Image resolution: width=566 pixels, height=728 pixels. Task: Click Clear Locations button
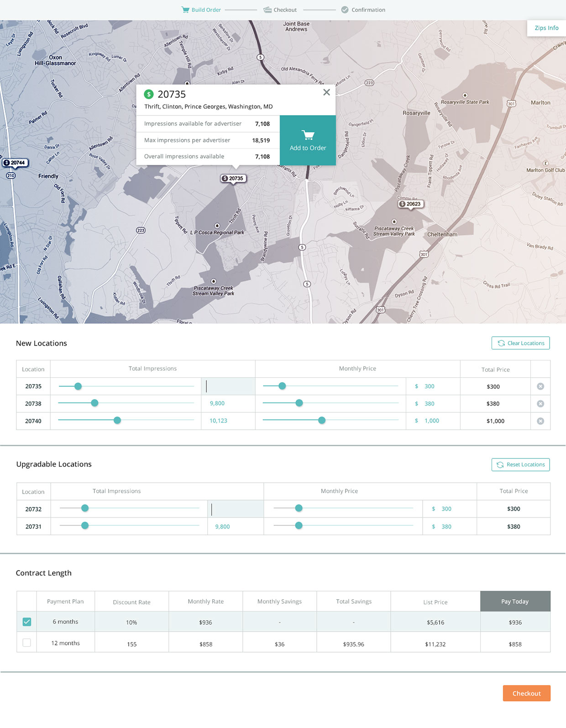tap(521, 343)
